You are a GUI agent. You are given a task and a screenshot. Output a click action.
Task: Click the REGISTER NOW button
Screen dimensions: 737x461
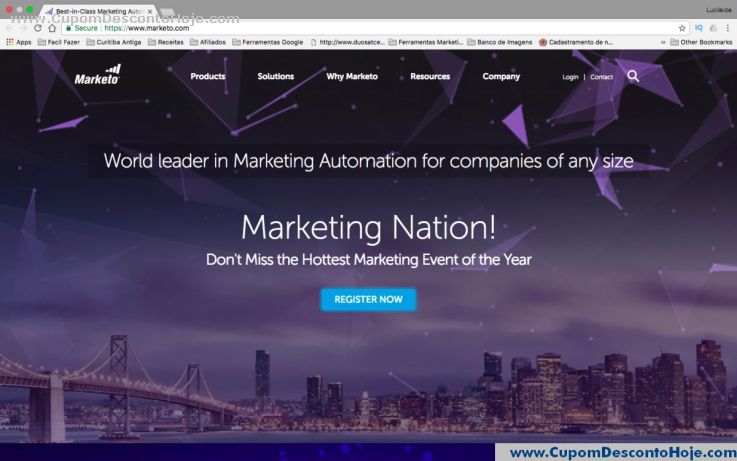(x=368, y=299)
